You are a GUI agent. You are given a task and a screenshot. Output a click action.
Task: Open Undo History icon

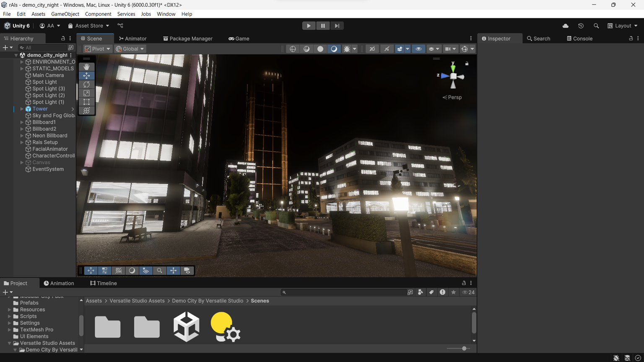581,26
